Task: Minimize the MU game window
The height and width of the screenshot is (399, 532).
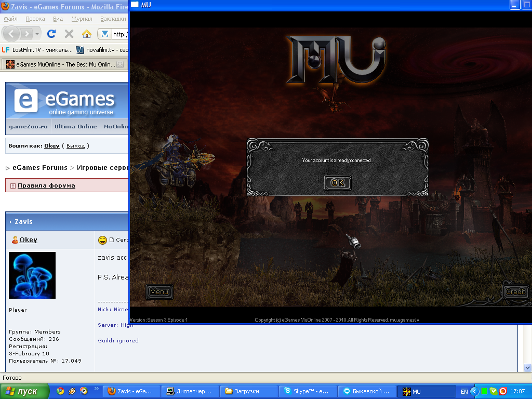Action: 515,5
